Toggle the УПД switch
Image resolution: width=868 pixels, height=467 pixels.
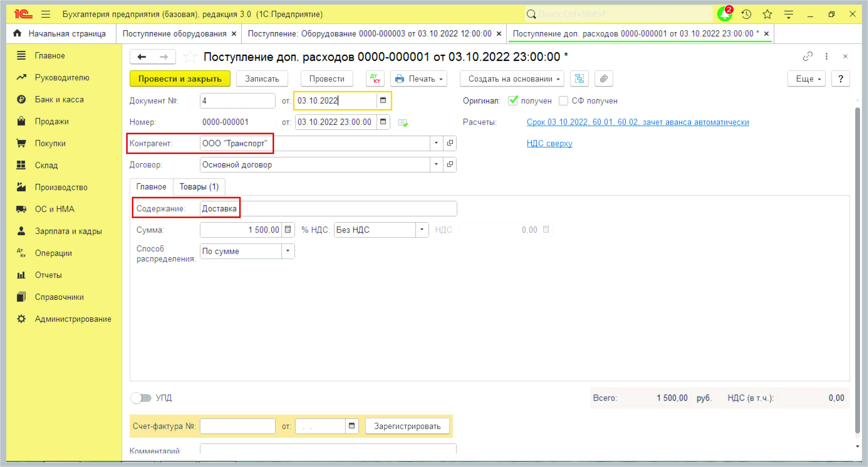pyautogui.click(x=141, y=398)
